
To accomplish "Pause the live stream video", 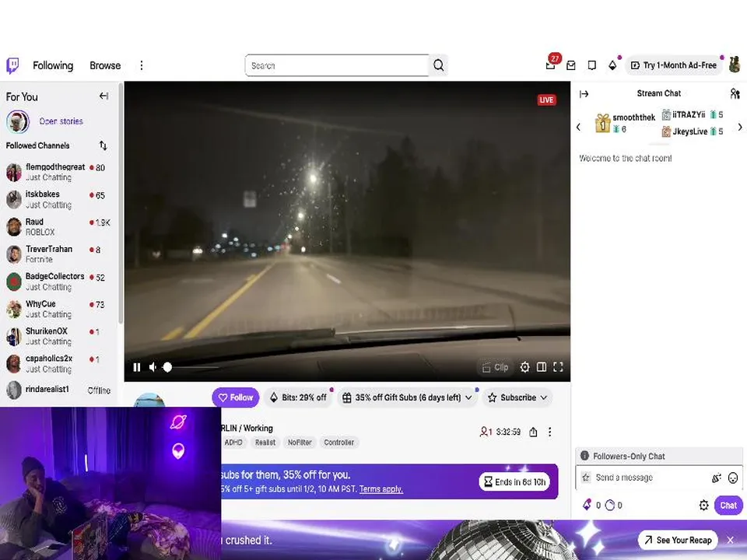I will (x=137, y=367).
